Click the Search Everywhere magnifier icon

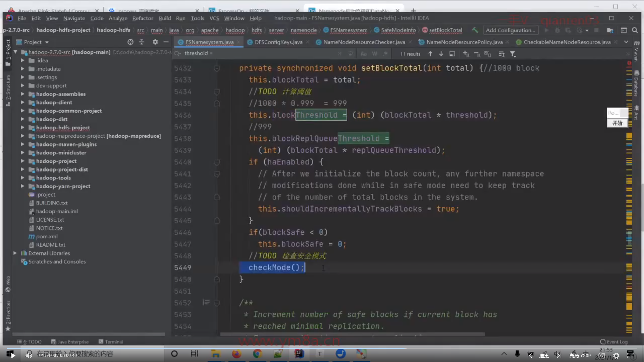pyautogui.click(x=635, y=30)
